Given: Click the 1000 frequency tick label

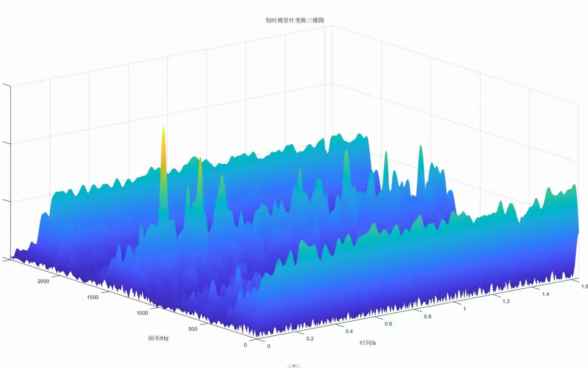Looking at the screenshot, I should point(142,313).
